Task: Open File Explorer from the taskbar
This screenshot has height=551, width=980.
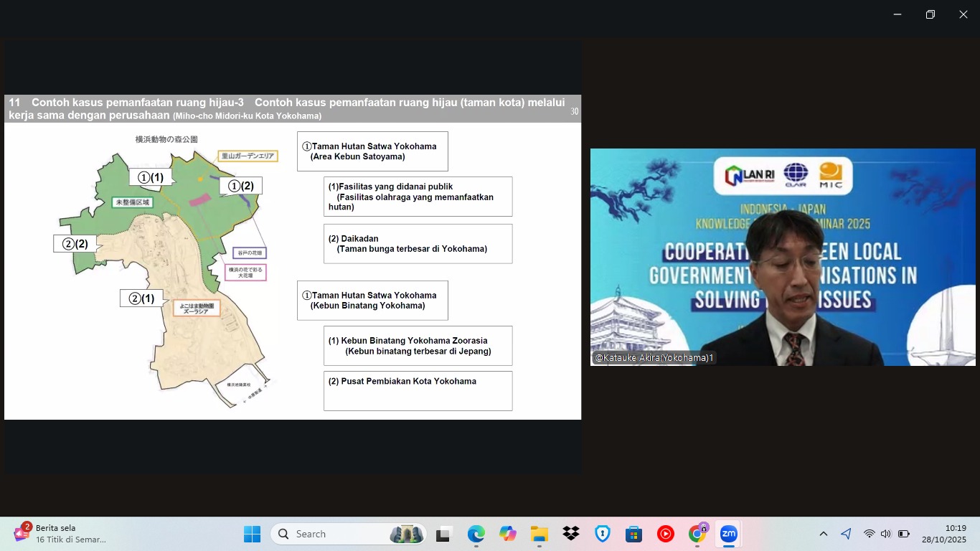Action: coord(540,534)
